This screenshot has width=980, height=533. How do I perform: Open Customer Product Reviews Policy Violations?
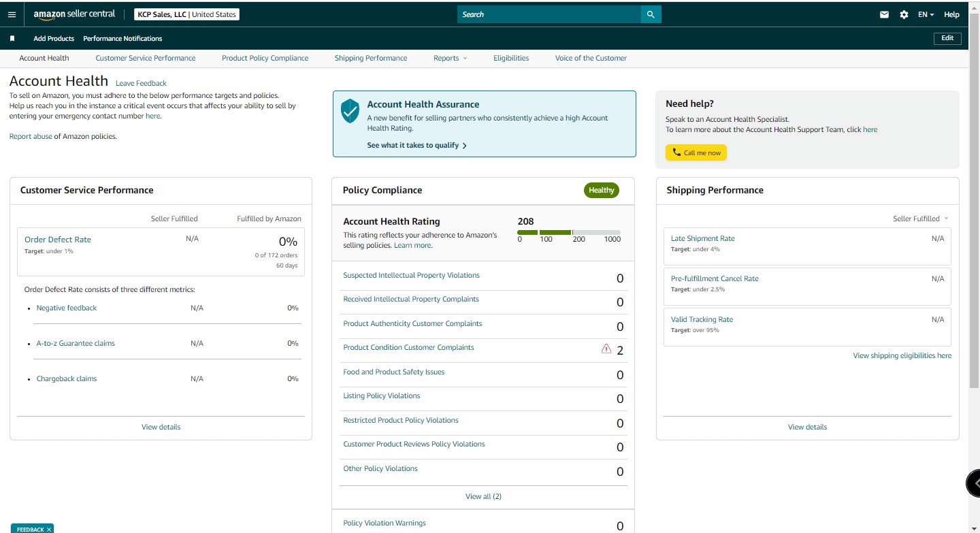pos(414,445)
